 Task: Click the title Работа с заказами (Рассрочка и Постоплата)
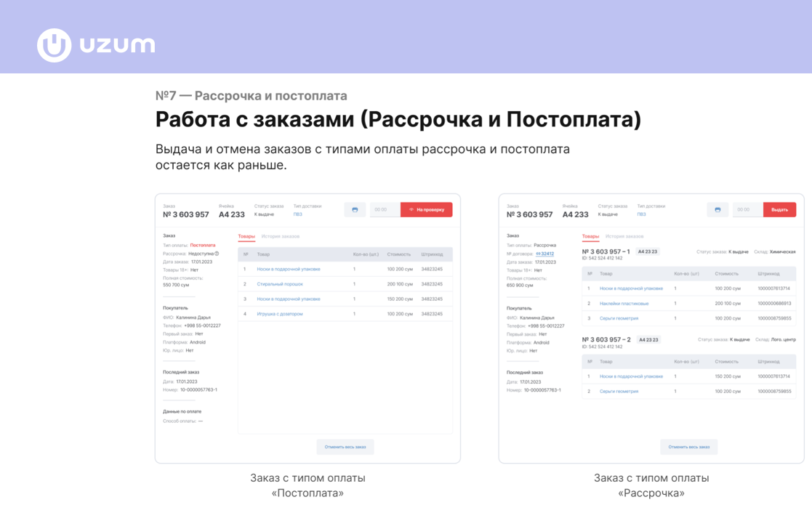398,119
